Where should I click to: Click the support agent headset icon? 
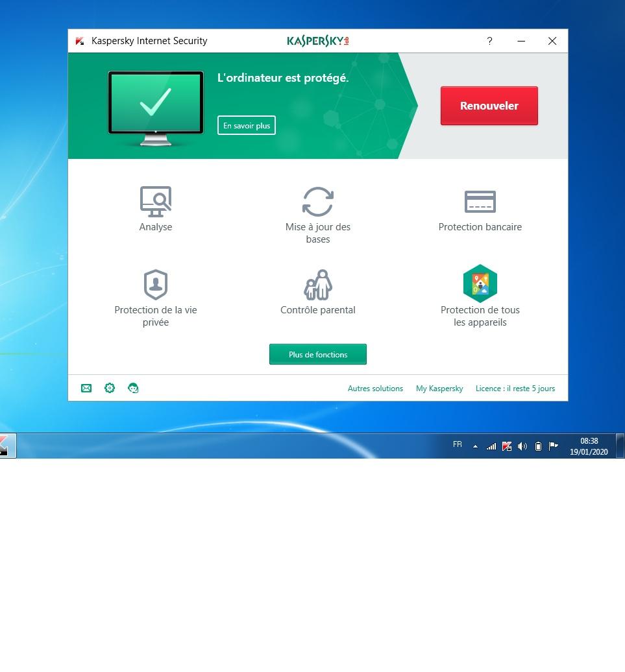[133, 389]
